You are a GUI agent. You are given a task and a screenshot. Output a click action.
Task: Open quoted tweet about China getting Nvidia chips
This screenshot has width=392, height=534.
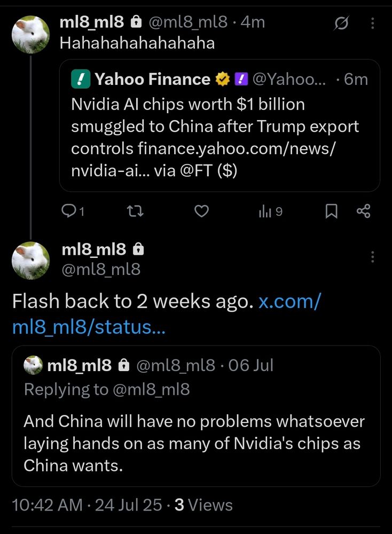coord(196,416)
